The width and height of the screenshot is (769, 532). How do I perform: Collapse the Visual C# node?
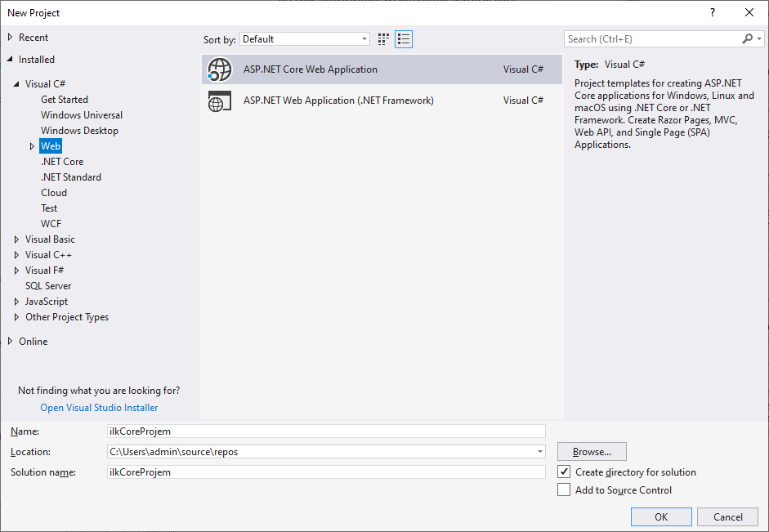(16, 84)
